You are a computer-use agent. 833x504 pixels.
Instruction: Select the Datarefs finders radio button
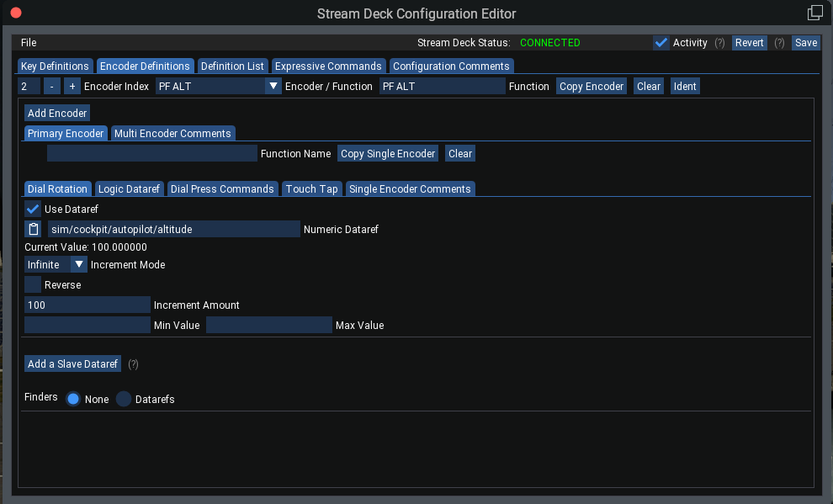point(124,399)
